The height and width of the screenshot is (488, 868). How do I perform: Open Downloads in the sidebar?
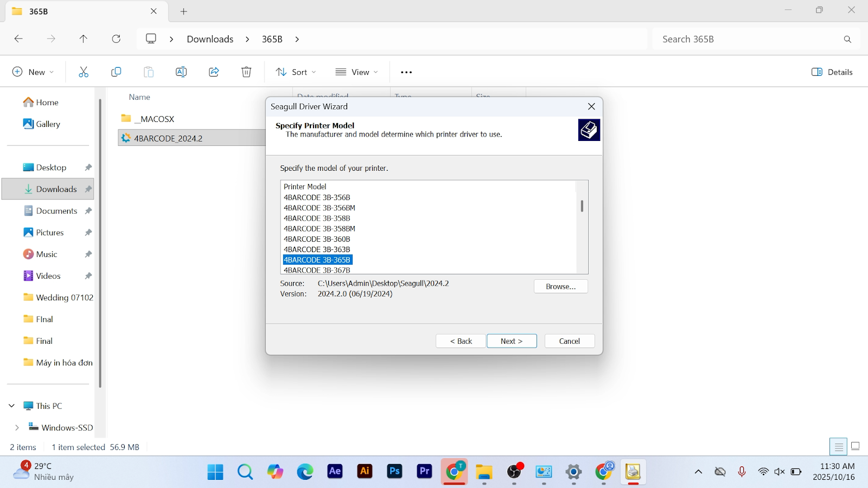(48, 189)
